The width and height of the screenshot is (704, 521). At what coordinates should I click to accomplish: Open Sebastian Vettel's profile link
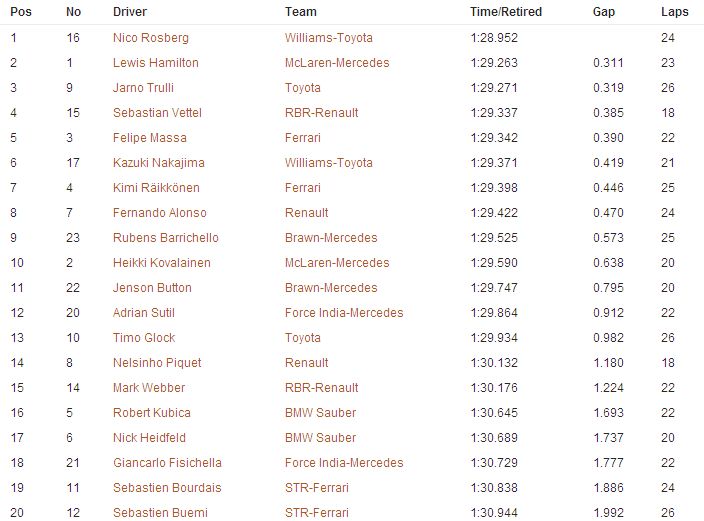click(157, 113)
